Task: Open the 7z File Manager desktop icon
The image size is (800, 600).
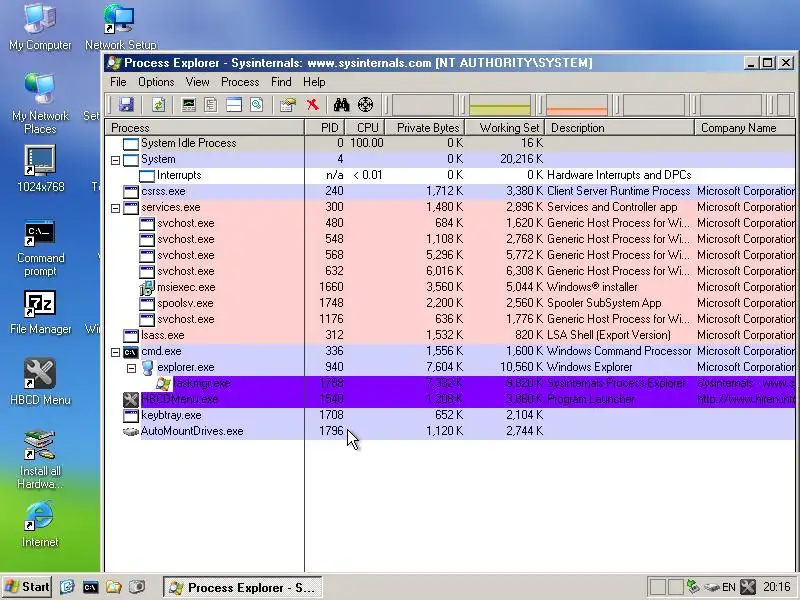Action: [x=40, y=313]
